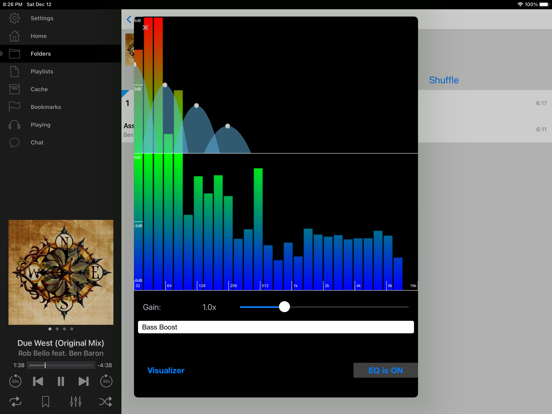
Task: Click the song title Due West (Original Mix)
Action: (x=61, y=343)
